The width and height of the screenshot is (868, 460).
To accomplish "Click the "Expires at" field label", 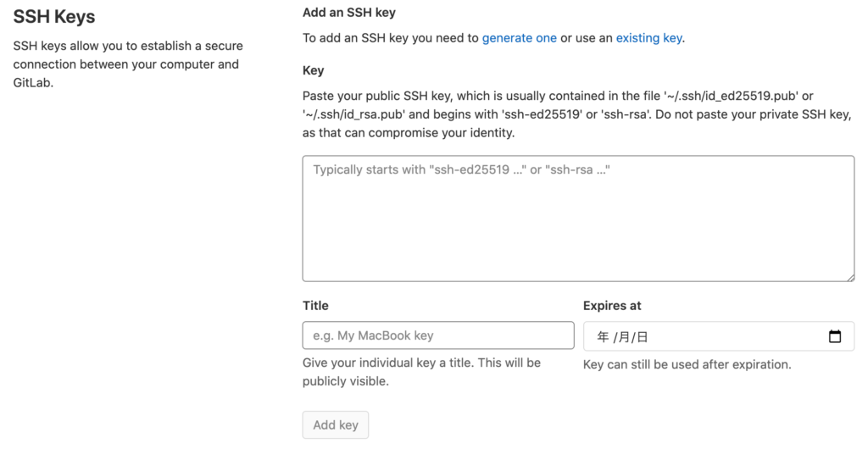I will pos(612,306).
